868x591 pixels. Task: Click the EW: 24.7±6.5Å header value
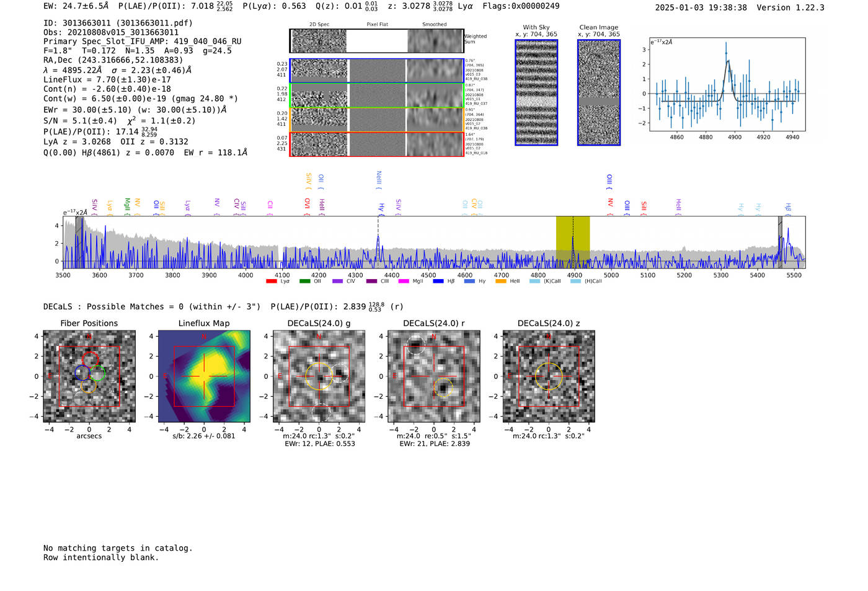pos(76,6)
